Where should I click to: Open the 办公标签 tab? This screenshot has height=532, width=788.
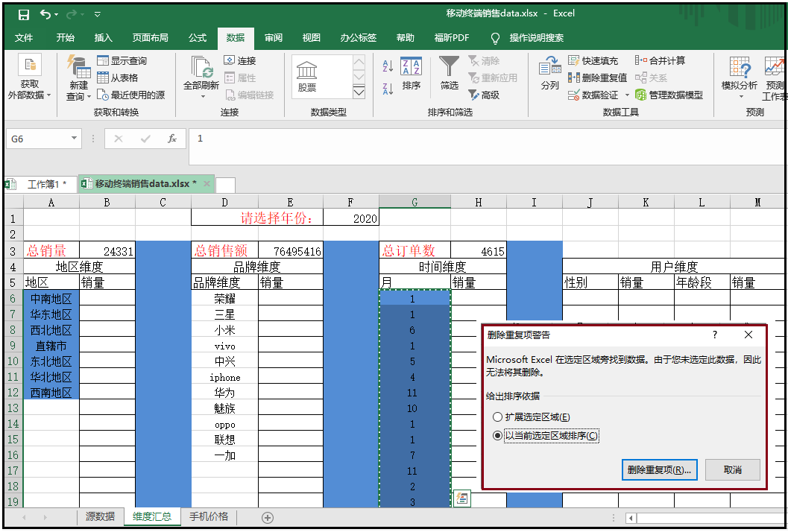coord(359,38)
